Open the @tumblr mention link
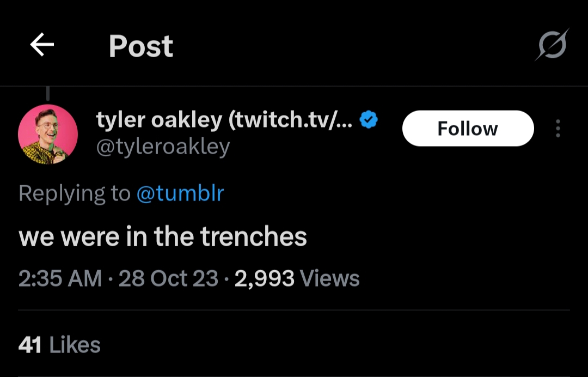 point(180,193)
